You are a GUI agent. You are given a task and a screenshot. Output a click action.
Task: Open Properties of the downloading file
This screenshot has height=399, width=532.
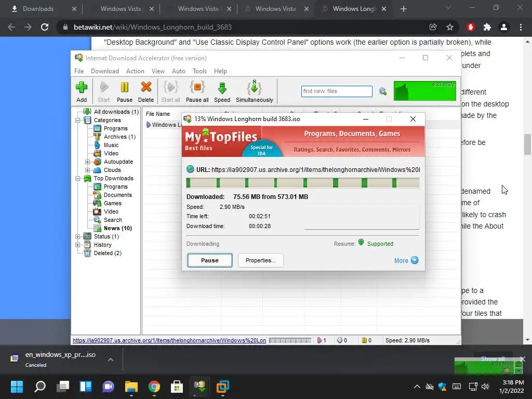tap(261, 260)
